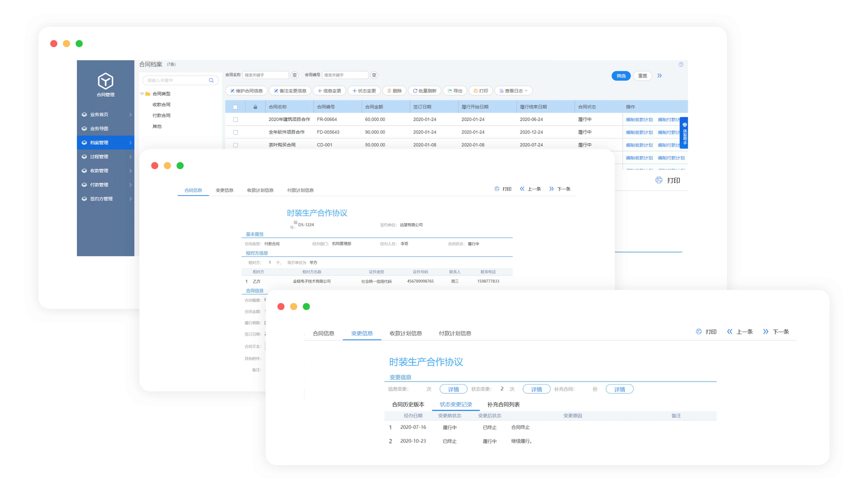Click the search magnifier in contract type panel
Image resolution: width=868 pixels, height=492 pixels.
click(211, 80)
